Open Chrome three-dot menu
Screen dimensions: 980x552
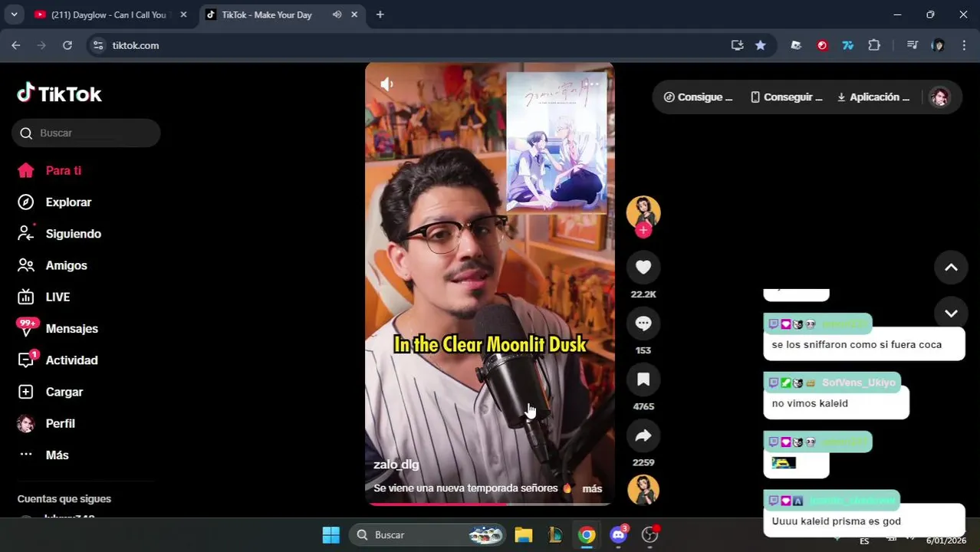pos(964,45)
